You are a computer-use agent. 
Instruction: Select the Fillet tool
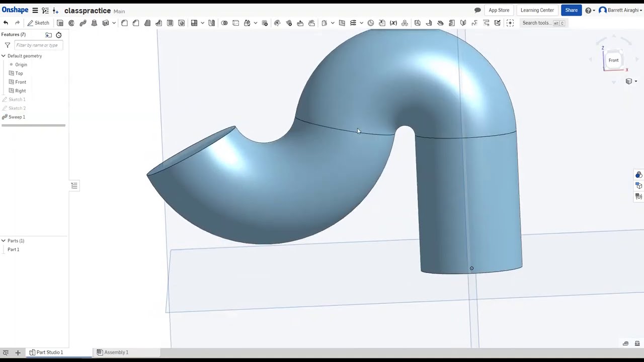pos(124,23)
